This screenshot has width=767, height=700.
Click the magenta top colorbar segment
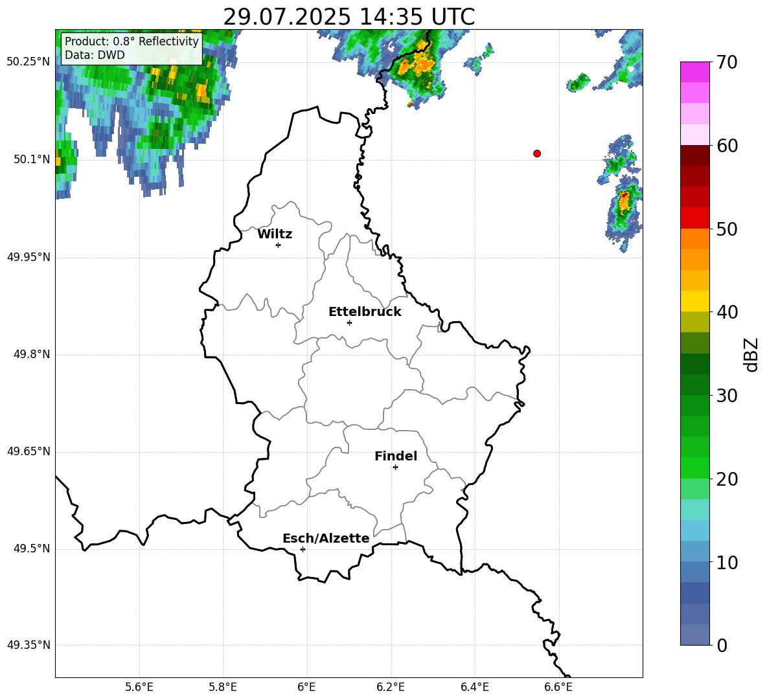point(694,72)
